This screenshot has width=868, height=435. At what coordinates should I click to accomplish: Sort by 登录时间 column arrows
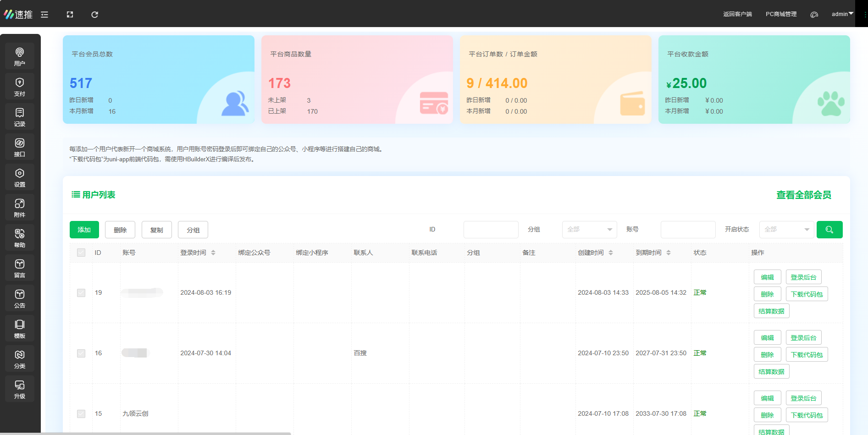(x=213, y=253)
